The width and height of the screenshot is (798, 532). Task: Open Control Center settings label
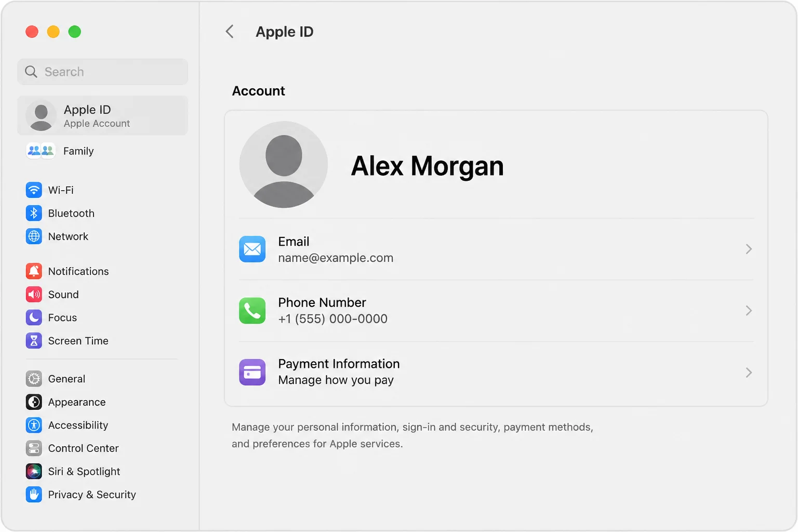point(83,448)
